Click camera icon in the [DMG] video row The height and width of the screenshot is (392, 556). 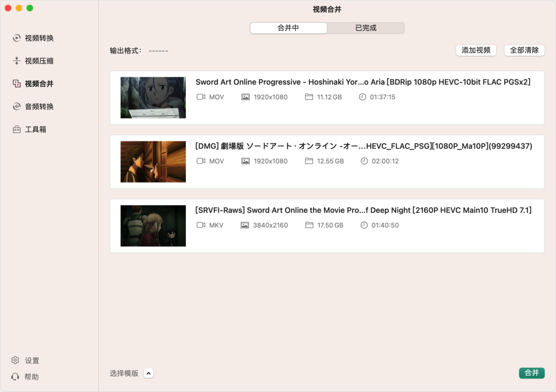click(x=201, y=161)
